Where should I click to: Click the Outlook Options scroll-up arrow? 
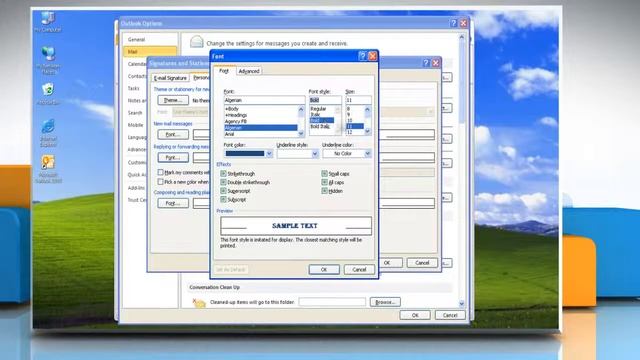(x=462, y=37)
